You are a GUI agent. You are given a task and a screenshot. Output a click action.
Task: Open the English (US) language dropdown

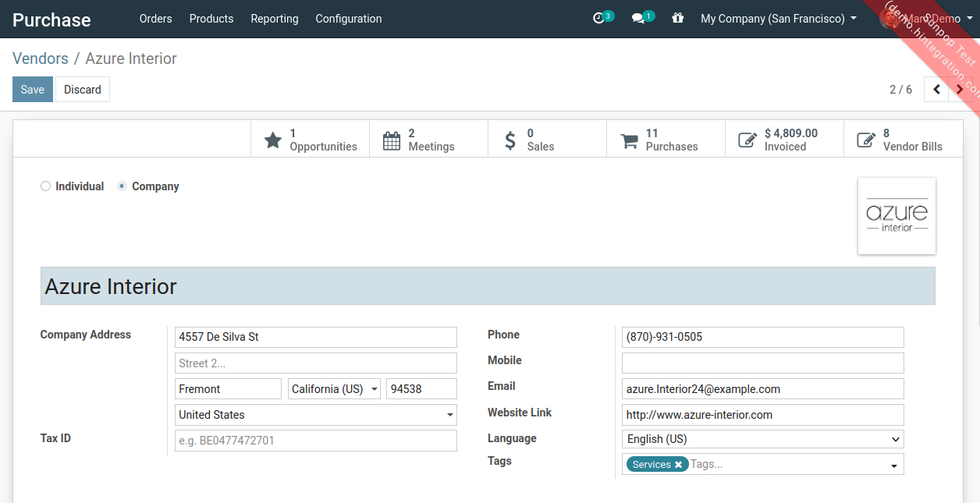(x=763, y=439)
